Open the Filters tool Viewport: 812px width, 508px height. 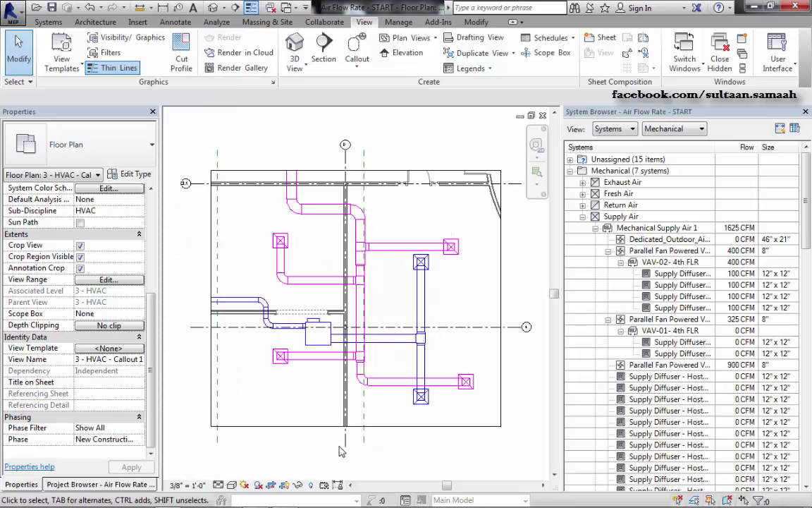(x=104, y=52)
